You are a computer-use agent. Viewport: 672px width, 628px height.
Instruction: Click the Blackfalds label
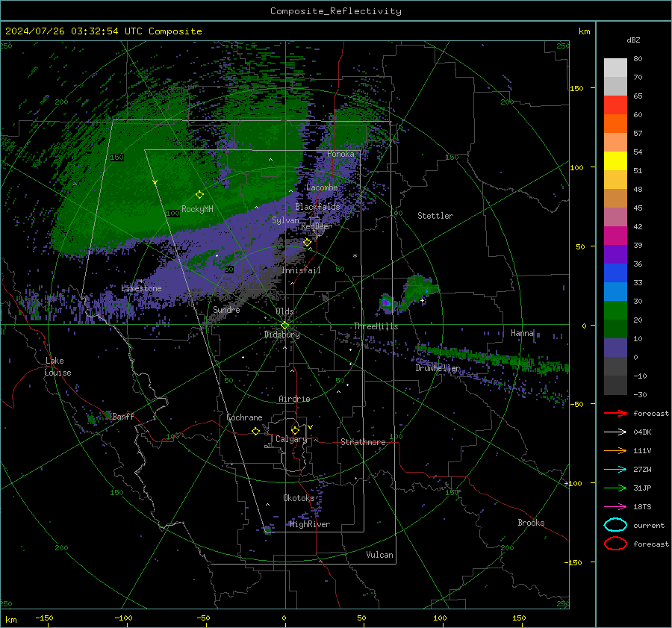pyautogui.click(x=317, y=207)
